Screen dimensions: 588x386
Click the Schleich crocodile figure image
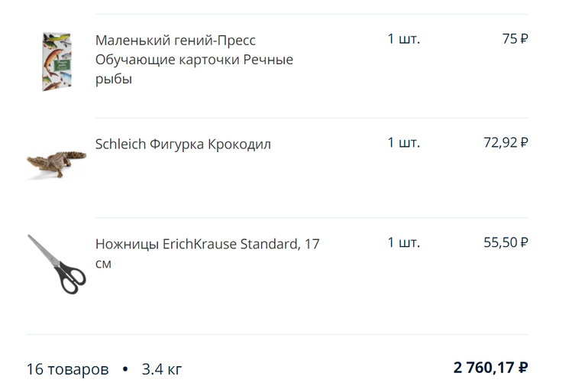pos(57,164)
